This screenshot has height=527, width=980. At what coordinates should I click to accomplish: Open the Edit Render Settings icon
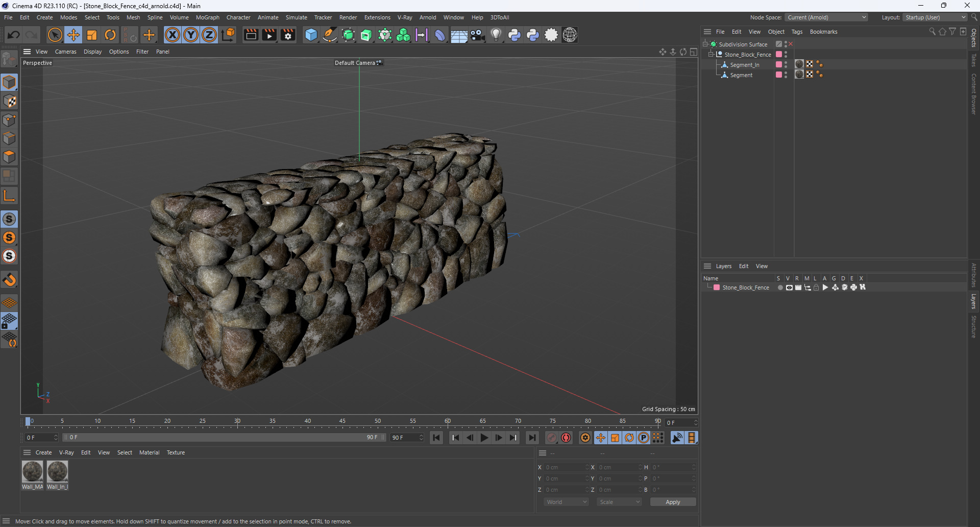pos(288,35)
